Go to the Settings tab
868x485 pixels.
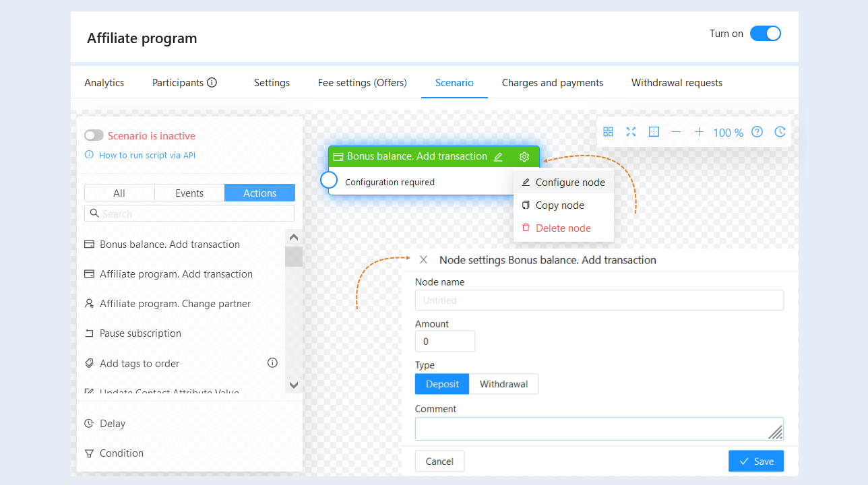click(272, 83)
